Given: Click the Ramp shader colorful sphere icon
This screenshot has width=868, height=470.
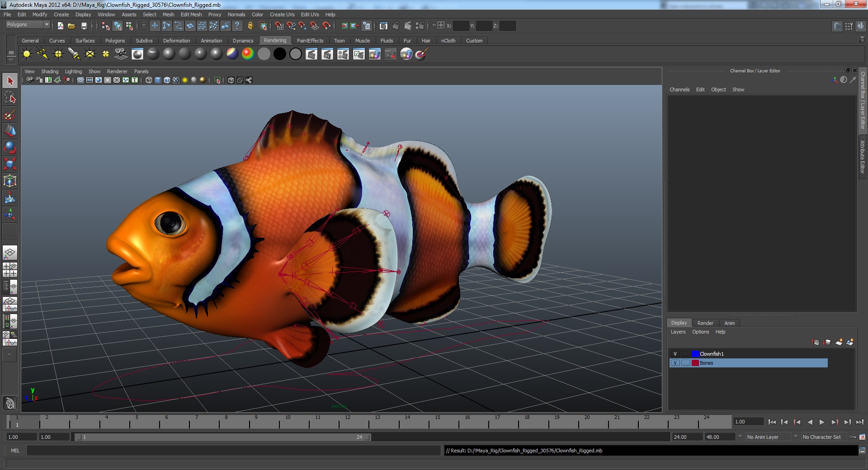Looking at the screenshot, I should point(248,54).
